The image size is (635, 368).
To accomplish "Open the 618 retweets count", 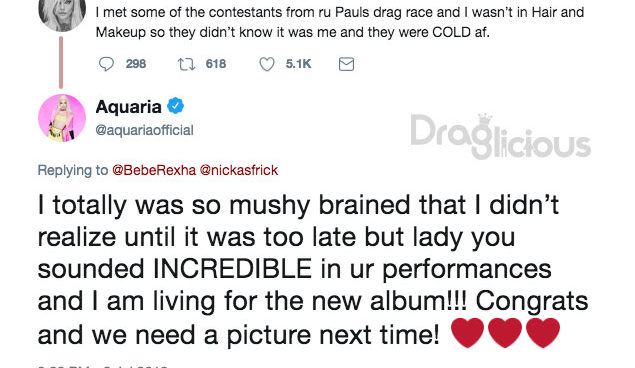I will (x=215, y=64).
